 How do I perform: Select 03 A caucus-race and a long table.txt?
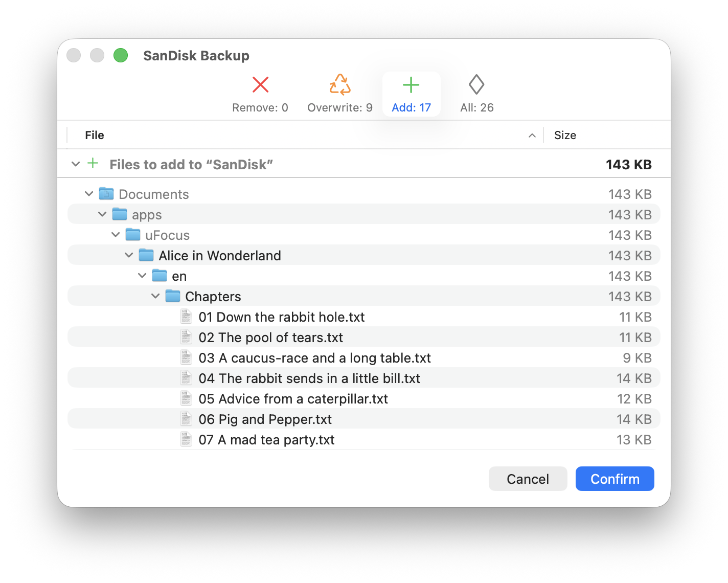coord(314,358)
